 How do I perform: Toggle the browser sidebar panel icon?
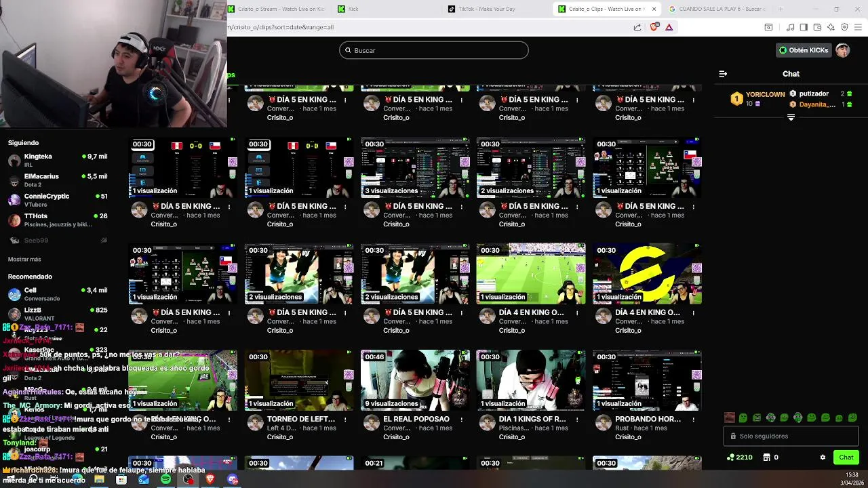tap(804, 27)
